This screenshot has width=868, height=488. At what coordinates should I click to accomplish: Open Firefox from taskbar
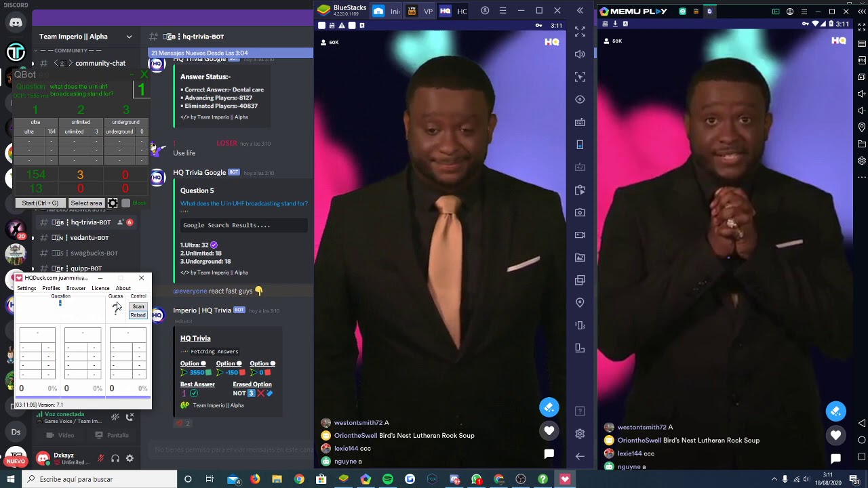[x=255, y=479]
